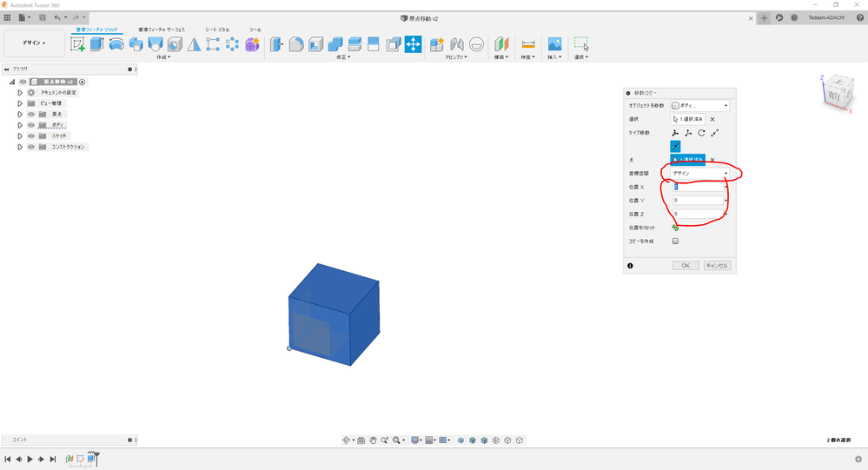Viewport: 868px width, 470px height.
Task: Hide the スケッチ folder with eye icon
Action: pyautogui.click(x=30, y=136)
